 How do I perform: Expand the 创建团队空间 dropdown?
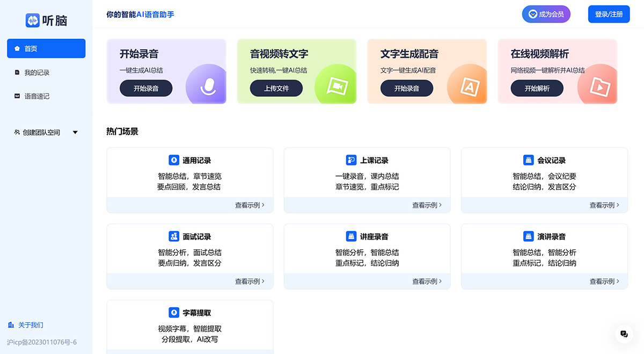pos(75,132)
